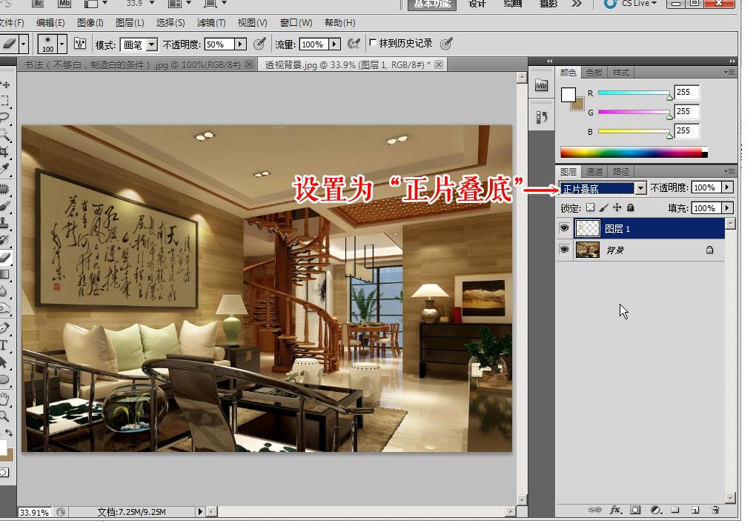Toggle visibility of the 背景 layer
The height and width of the screenshot is (532, 756).
pyautogui.click(x=564, y=249)
